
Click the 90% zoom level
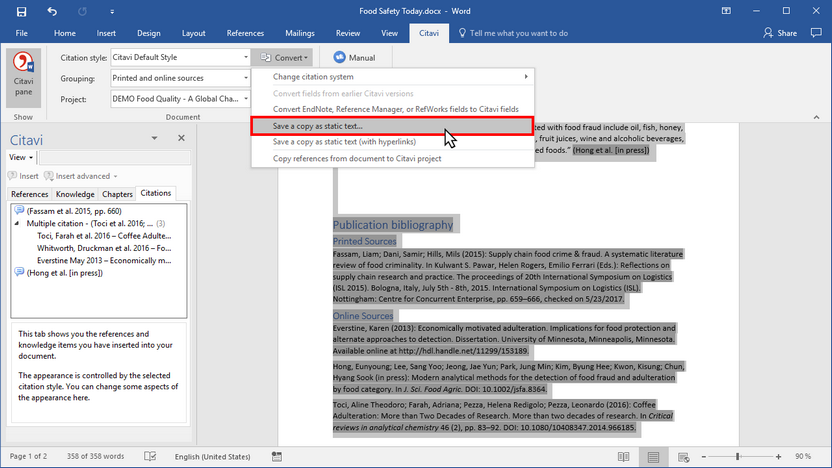pyautogui.click(x=803, y=456)
